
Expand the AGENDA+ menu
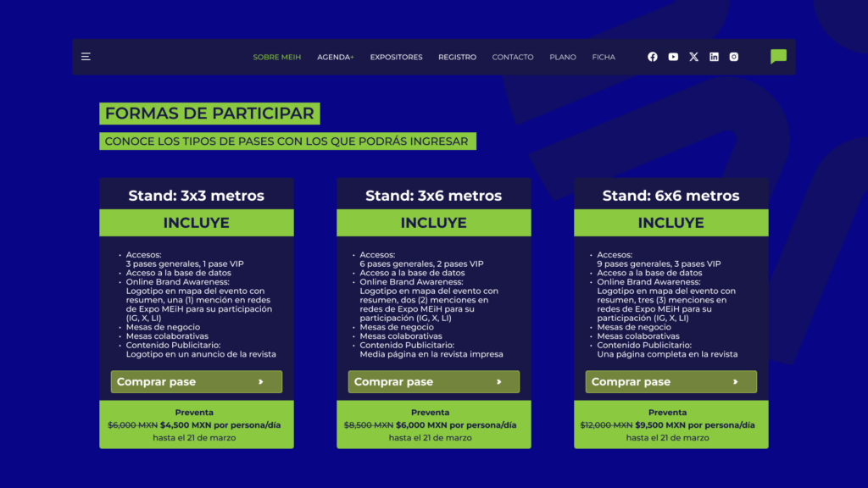point(336,58)
